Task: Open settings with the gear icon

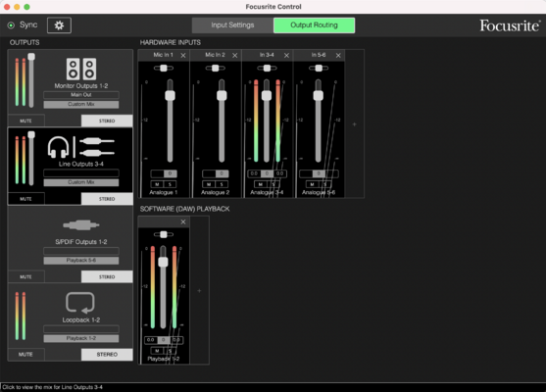Action: [x=59, y=25]
